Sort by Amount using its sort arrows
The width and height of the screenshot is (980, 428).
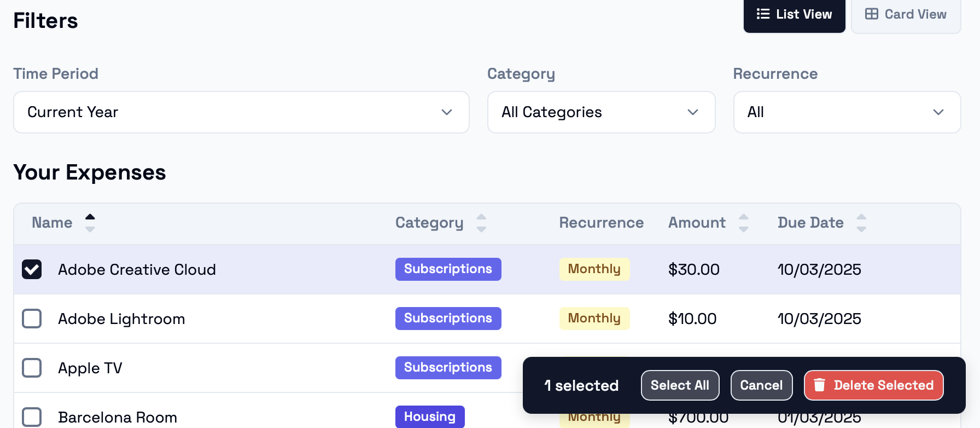(x=744, y=223)
